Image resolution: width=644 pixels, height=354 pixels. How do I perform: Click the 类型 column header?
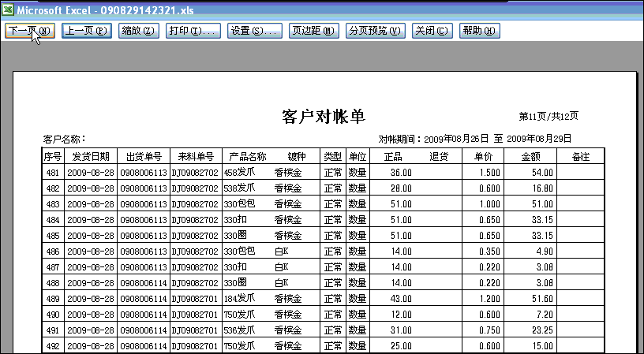(x=333, y=156)
